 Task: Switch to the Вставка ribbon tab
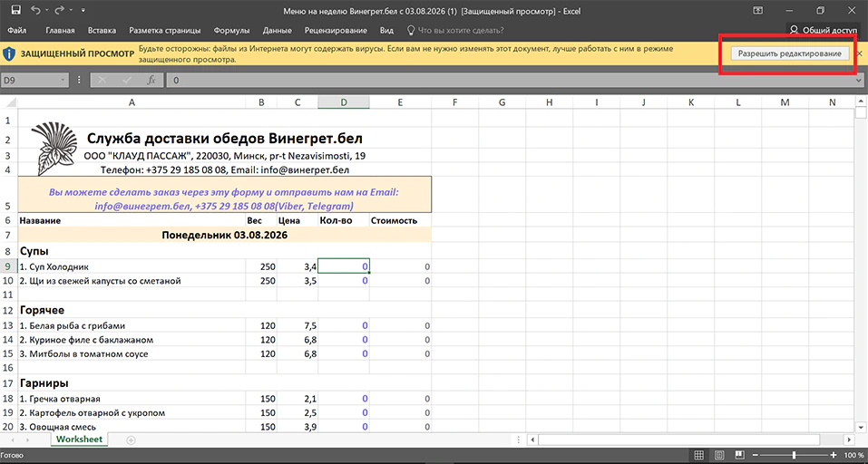[102, 31]
